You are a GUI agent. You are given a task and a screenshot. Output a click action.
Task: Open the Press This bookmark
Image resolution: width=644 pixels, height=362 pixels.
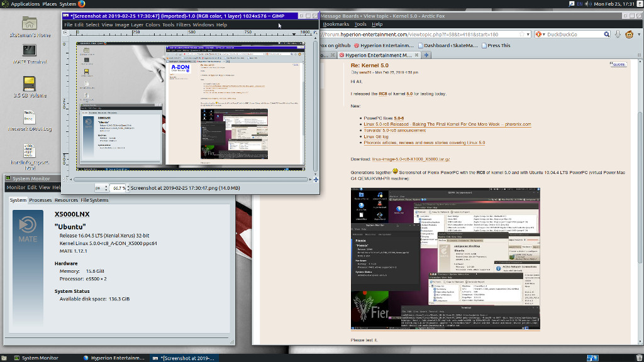click(x=496, y=45)
